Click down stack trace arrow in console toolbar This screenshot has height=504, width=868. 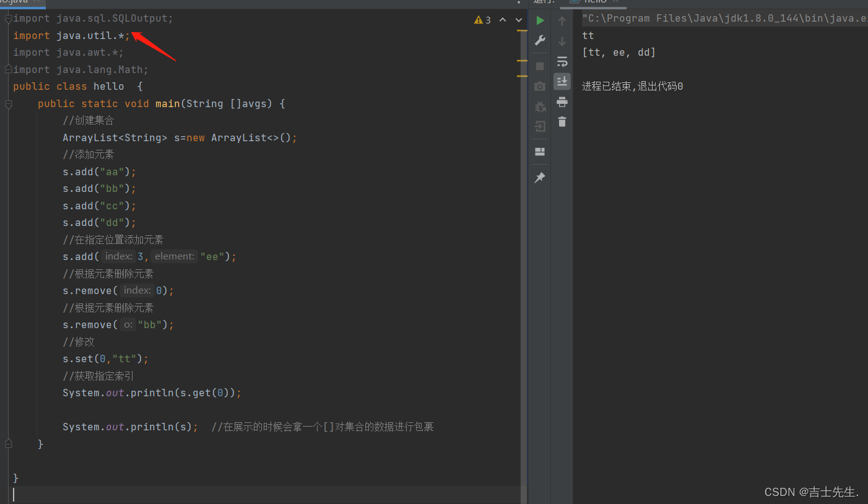click(x=562, y=41)
